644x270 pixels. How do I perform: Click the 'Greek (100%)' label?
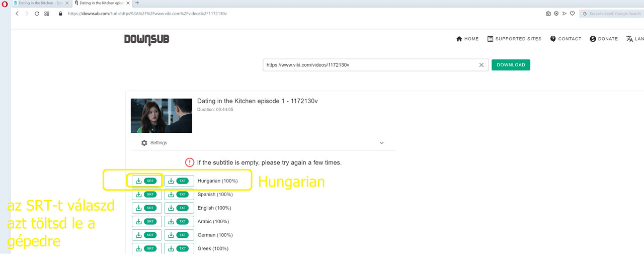click(213, 249)
